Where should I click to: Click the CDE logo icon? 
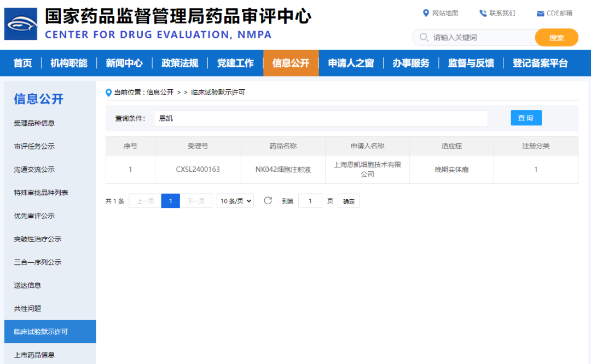pyautogui.click(x=21, y=24)
